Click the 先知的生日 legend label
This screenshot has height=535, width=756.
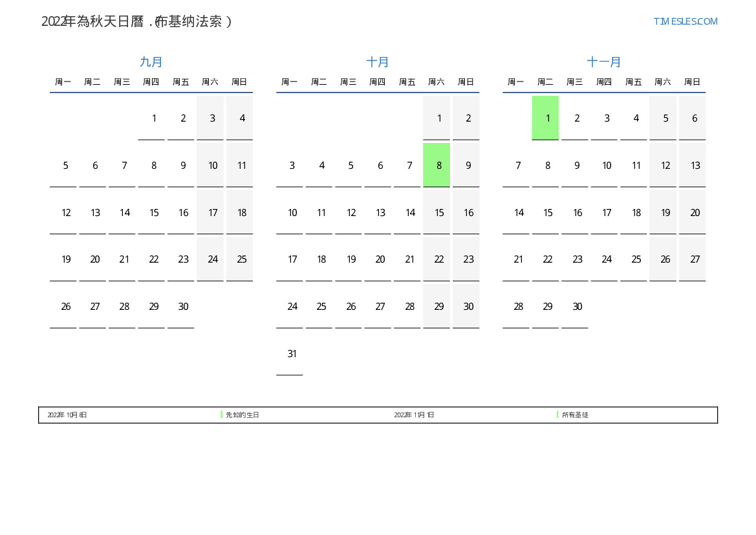[242, 415]
